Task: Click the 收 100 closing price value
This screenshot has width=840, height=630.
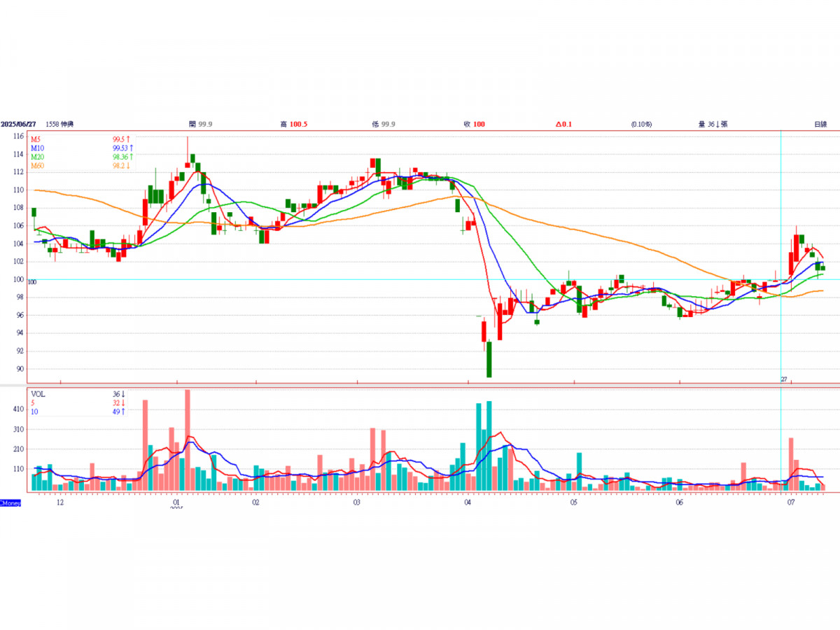Action: 474,124
